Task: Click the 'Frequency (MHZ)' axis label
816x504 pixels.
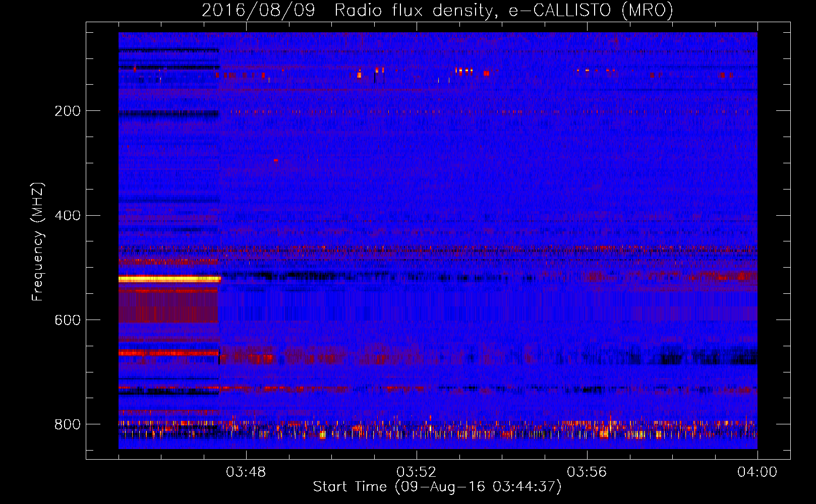Action: coord(38,241)
